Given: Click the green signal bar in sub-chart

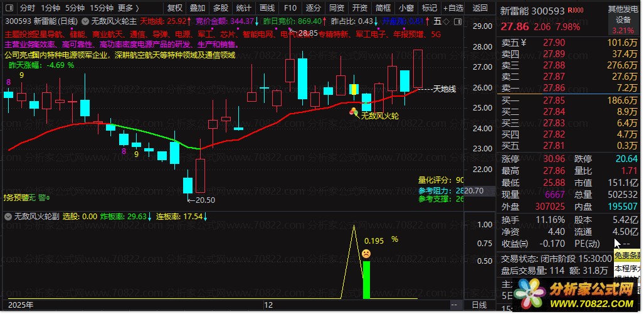Looking at the screenshot, I should pyautogui.click(x=366, y=279).
